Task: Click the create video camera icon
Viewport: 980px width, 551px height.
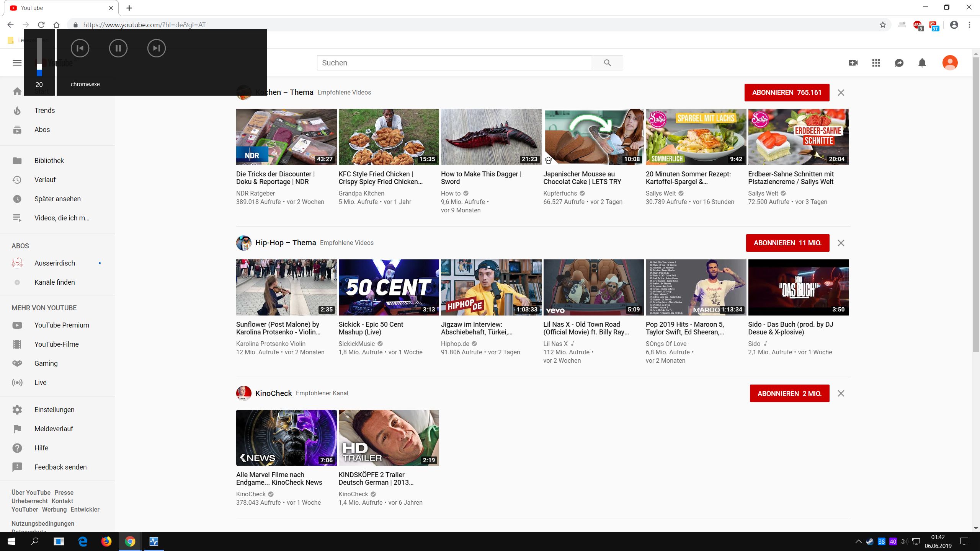Action: tap(853, 63)
